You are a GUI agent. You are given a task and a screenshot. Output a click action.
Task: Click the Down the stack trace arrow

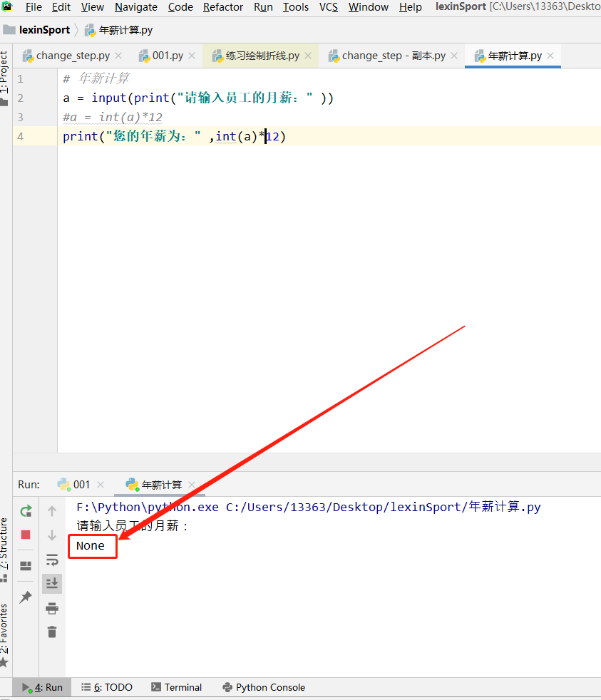coord(52,535)
